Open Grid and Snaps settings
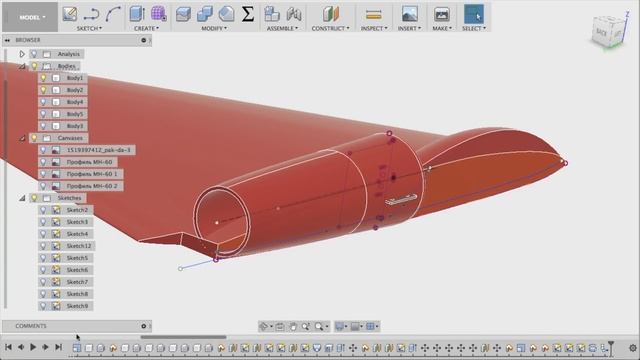This screenshot has height=360, width=640. coord(357,326)
